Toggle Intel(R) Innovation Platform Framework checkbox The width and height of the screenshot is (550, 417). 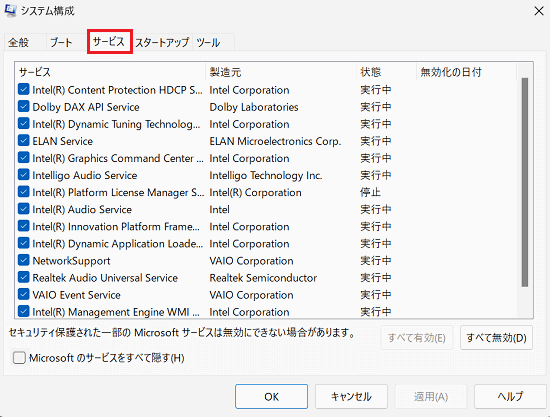(24, 226)
